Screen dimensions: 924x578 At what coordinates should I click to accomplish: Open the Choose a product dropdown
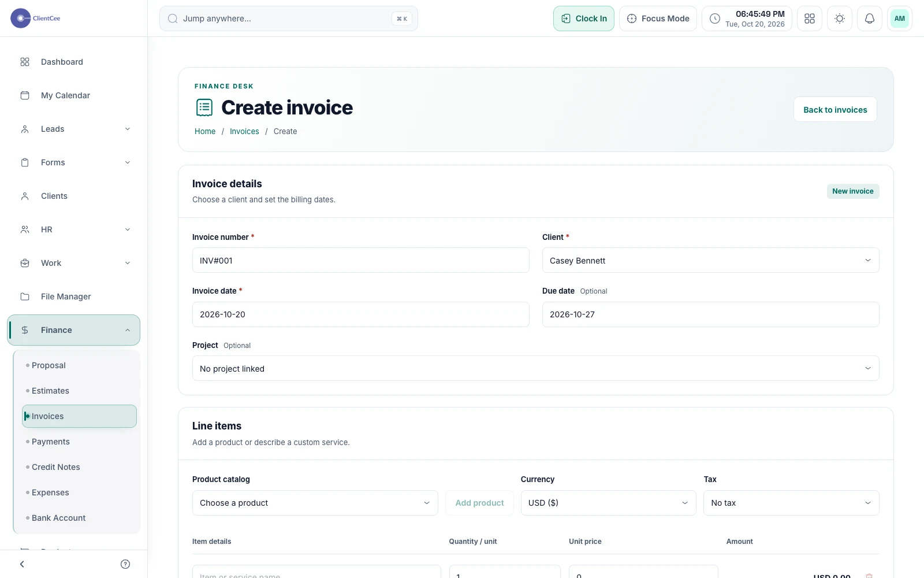[315, 503]
